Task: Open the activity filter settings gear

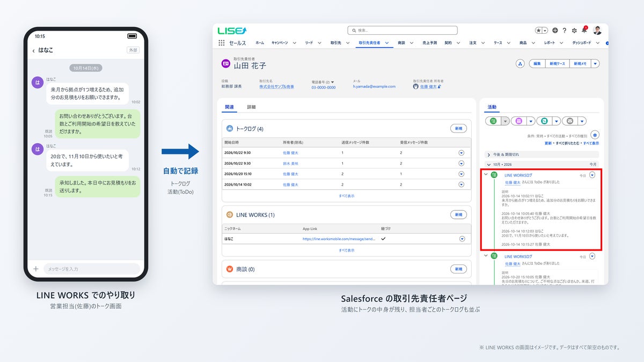Action: (x=595, y=135)
